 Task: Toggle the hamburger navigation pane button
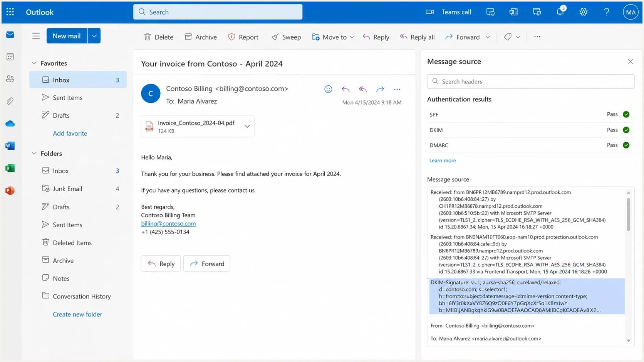click(36, 36)
